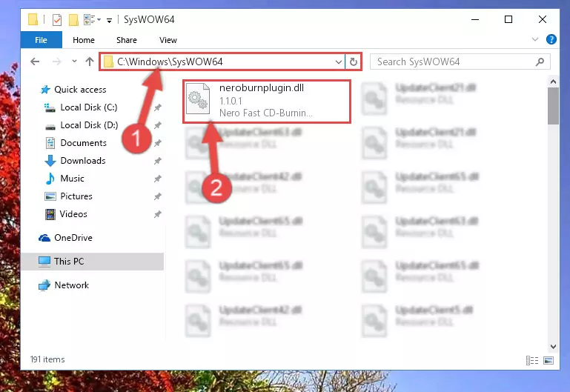Switch to Large icons view in status bar
This screenshot has height=392, width=570.
point(549,360)
